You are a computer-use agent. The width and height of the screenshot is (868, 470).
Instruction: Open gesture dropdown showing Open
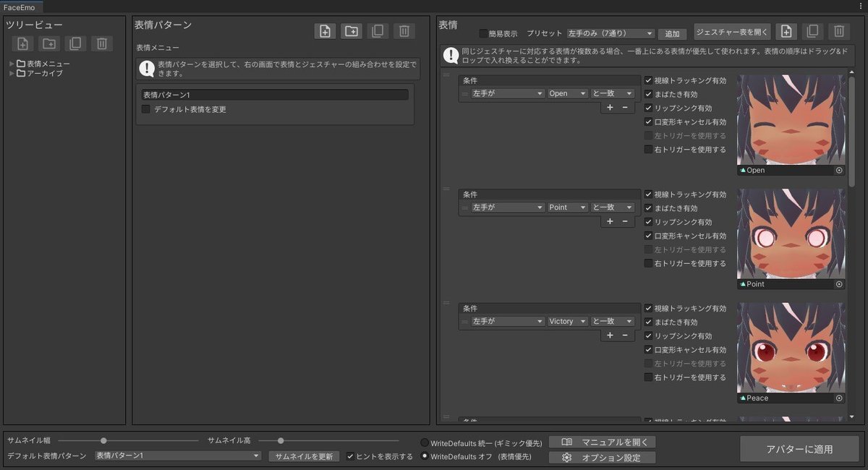[x=568, y=93]
